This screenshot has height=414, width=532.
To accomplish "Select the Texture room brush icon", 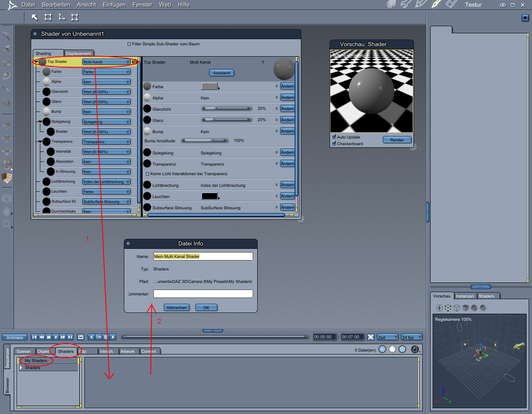I will (x=436, y=4).
